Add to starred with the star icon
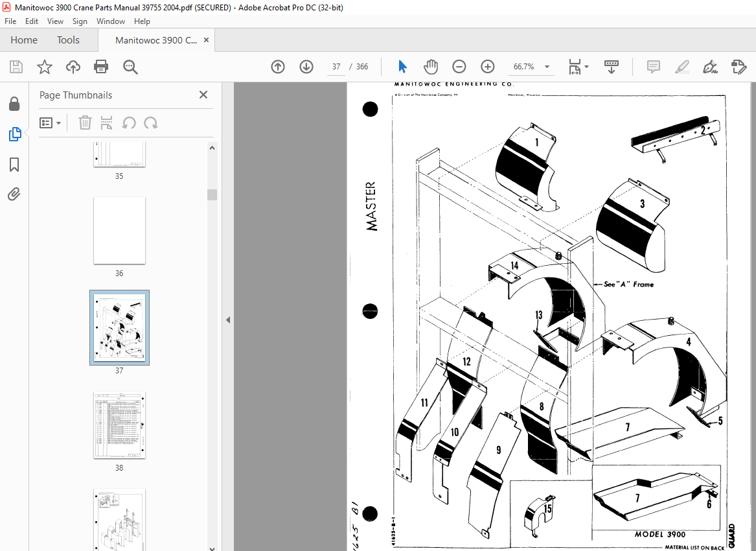The width and height of the screenshot is (756, 551). (44, 67)
